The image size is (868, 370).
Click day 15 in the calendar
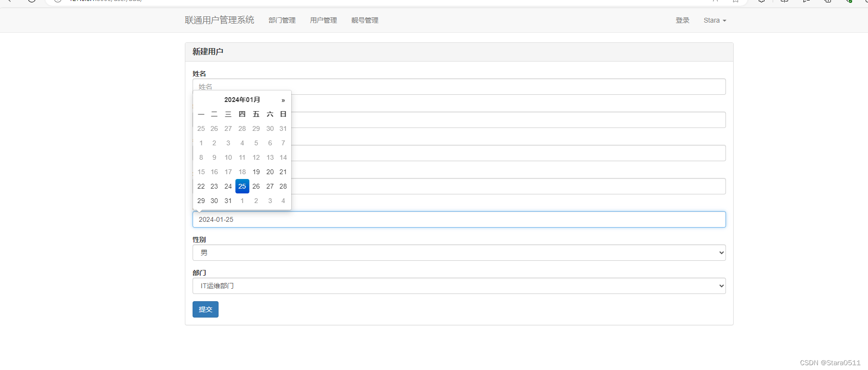pos(201,172)
